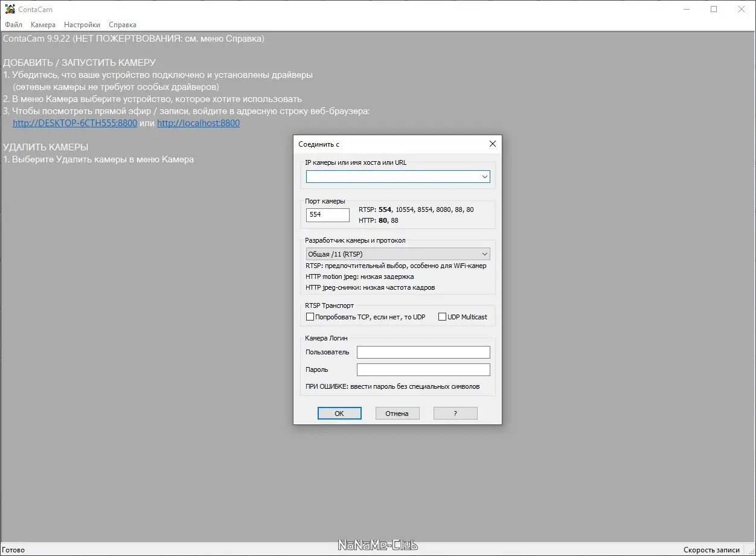Close the Соединить с dialog

492,144
